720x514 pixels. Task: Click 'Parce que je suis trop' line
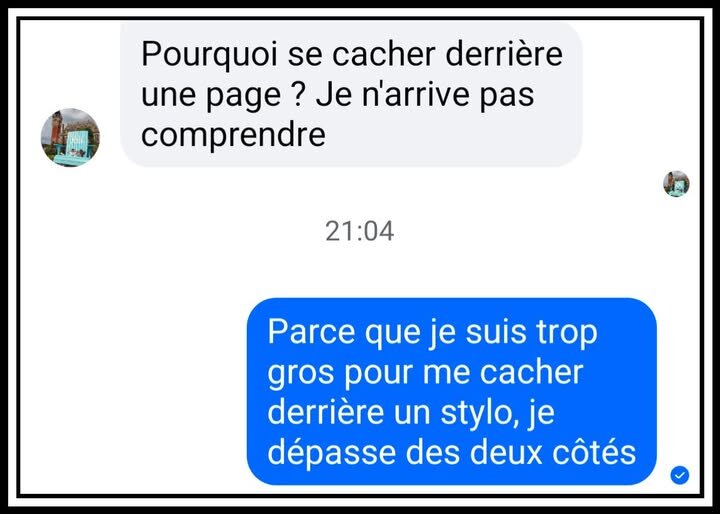[x=432, y=333]
